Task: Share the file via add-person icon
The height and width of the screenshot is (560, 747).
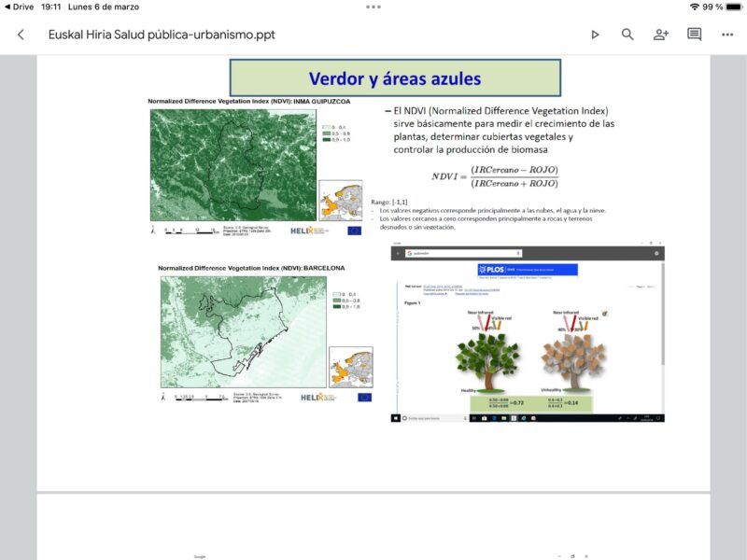Action: pos(661,35)
